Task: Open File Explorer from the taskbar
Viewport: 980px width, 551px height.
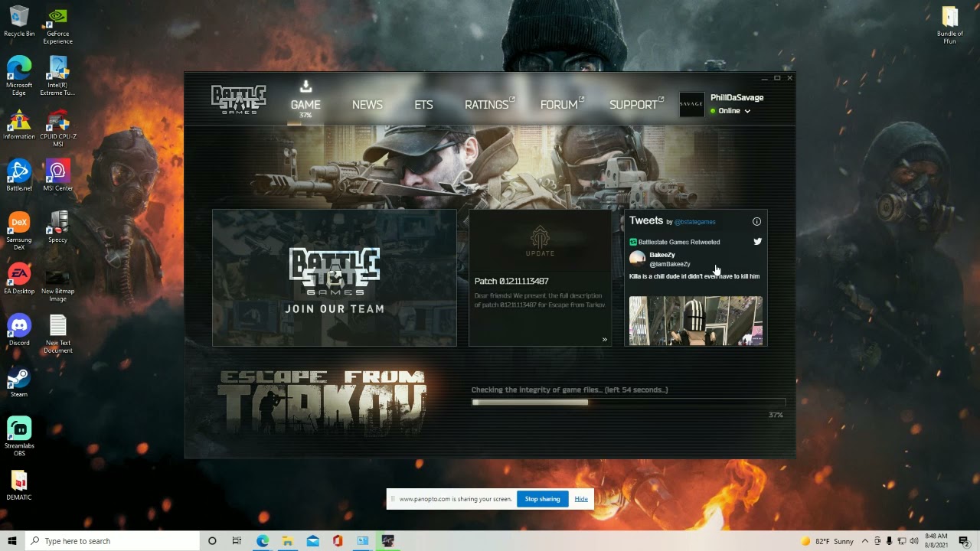Action: (287, 541)
